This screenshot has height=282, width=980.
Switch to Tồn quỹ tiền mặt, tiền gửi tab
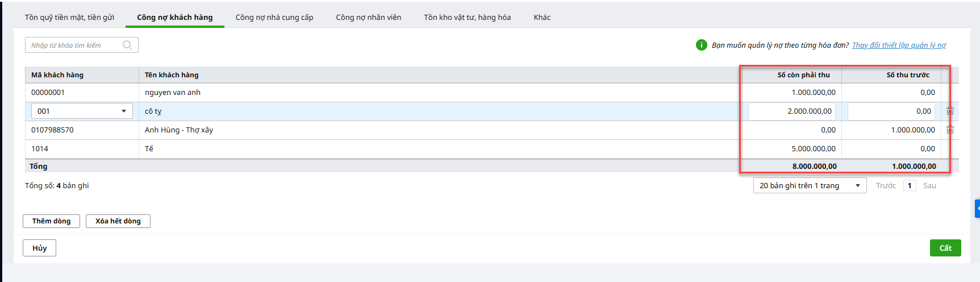pos(69,17)
